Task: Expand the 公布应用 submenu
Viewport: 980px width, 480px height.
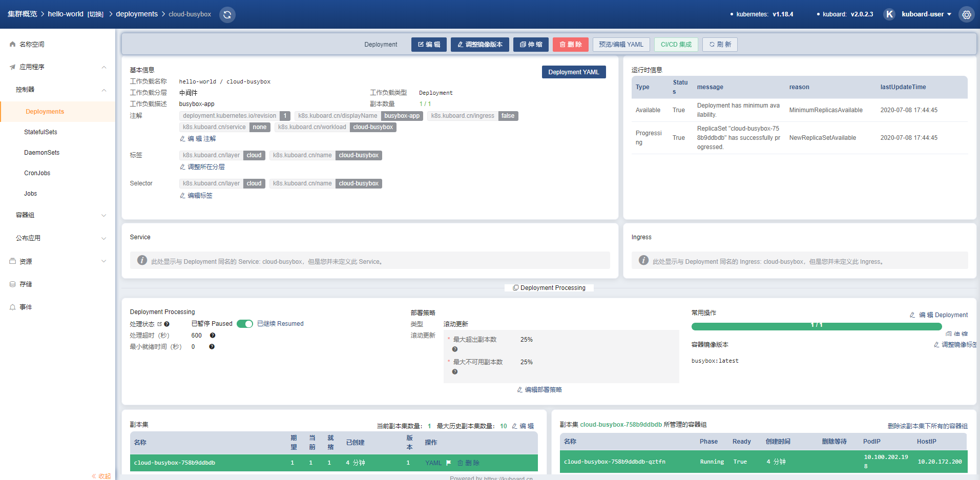Action: [104, 238]
